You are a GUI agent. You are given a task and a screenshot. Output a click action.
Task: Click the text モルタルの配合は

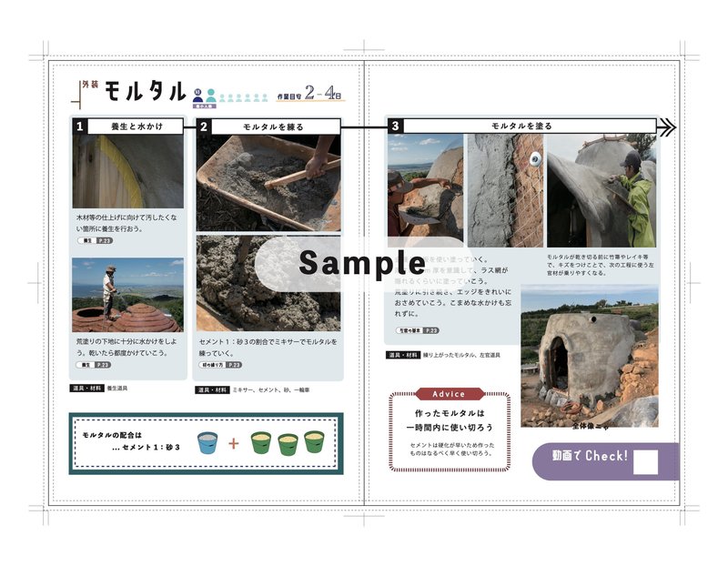(112, 435)
